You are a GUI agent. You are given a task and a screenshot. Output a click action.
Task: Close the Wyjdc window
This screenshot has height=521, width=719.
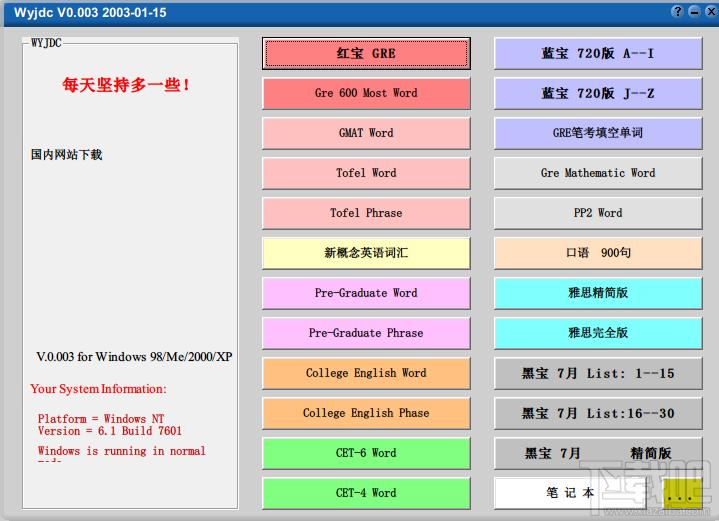click(711, 11)
